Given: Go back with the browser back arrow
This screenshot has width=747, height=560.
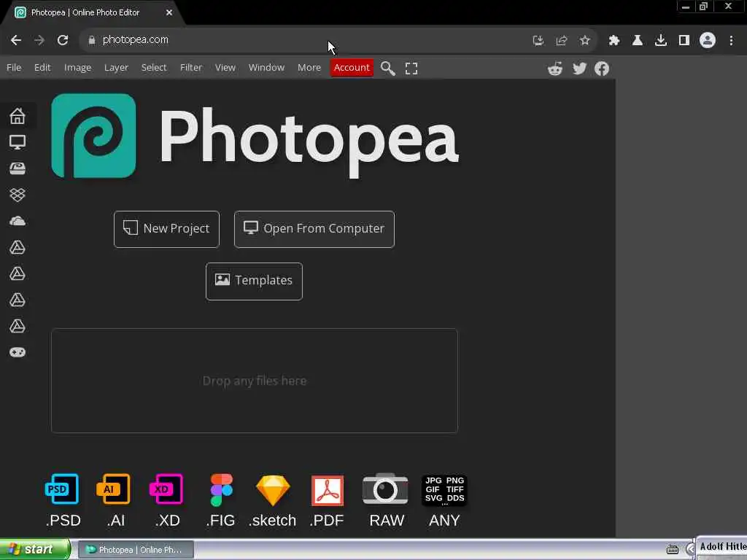Looking at the screenshot, I should (x=16, y=40).
